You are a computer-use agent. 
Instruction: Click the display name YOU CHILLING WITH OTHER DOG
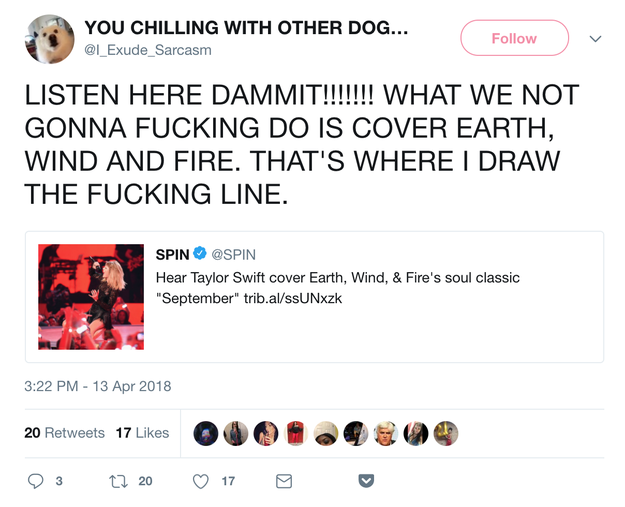[246, 28]
